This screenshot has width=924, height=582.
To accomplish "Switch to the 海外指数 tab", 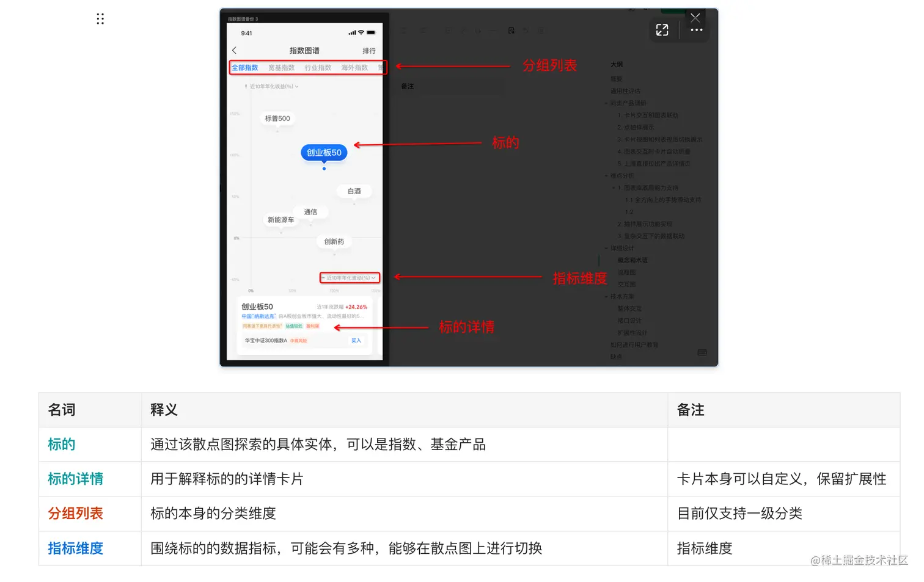I will tap(354, 68).
